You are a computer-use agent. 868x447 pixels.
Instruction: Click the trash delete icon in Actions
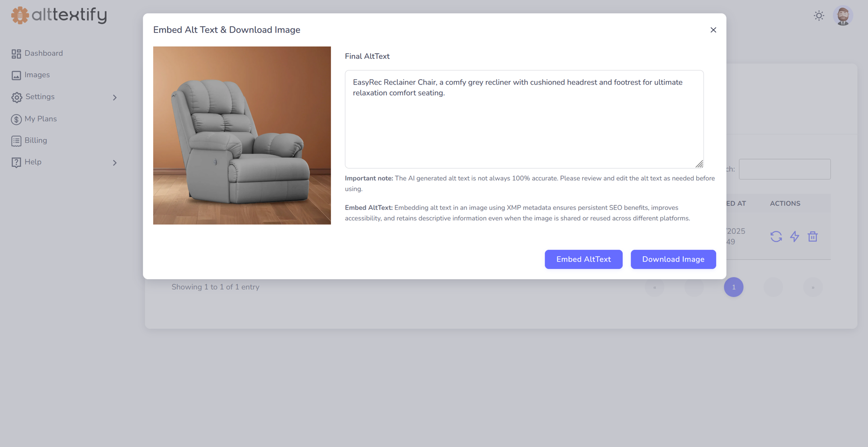813,237
